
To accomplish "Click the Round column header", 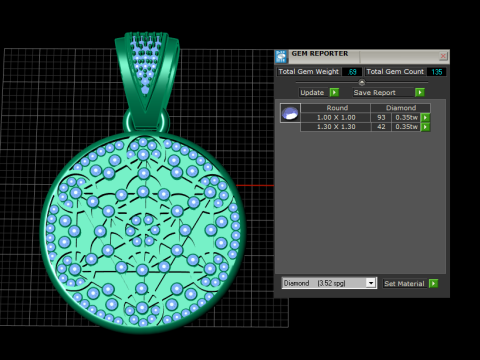I will [336, 108].
